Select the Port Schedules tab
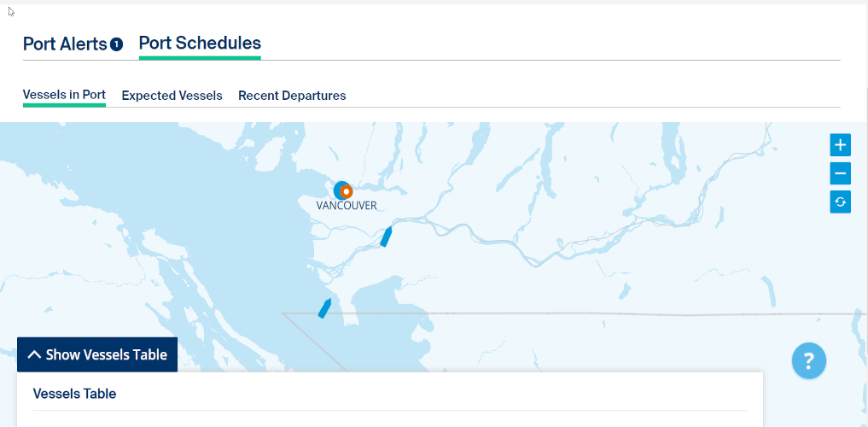 point(200,44)
